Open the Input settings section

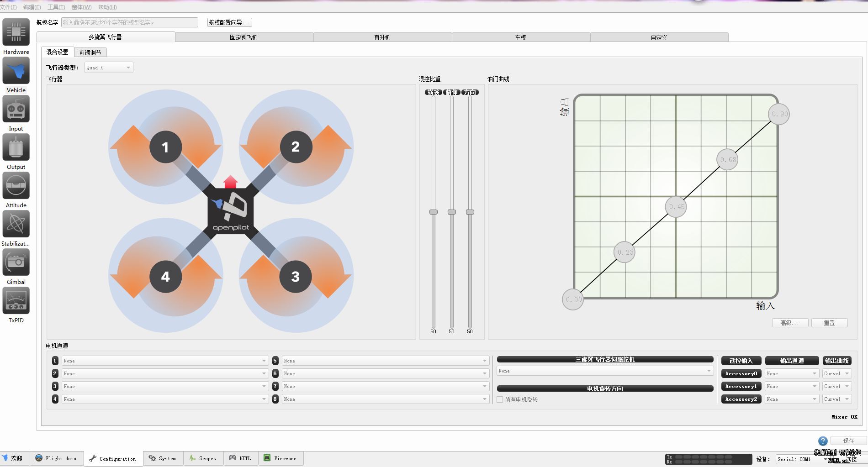click(x=16, y=109)
